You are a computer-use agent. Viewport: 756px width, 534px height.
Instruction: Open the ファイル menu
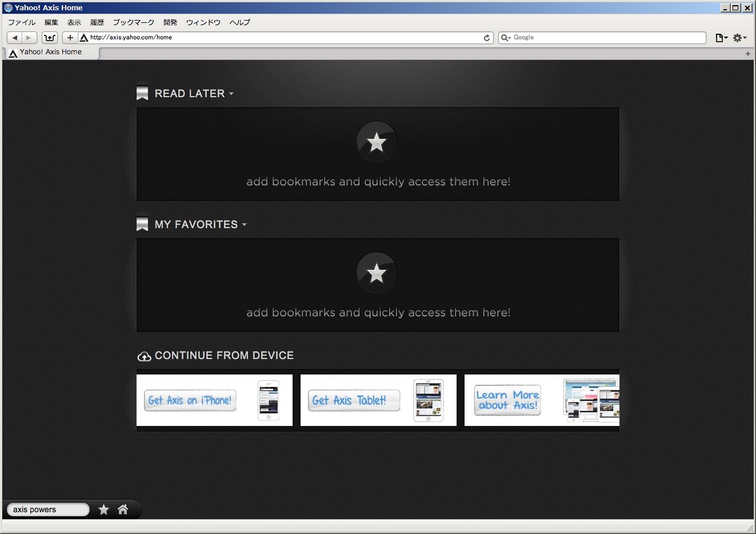coord(22,22)
